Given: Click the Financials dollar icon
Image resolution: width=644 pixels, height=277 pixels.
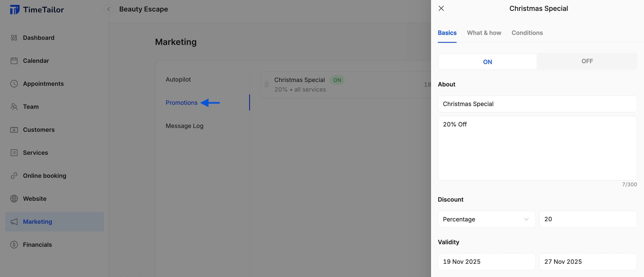Looking at the screenshot, I should [x=14, y=245].
